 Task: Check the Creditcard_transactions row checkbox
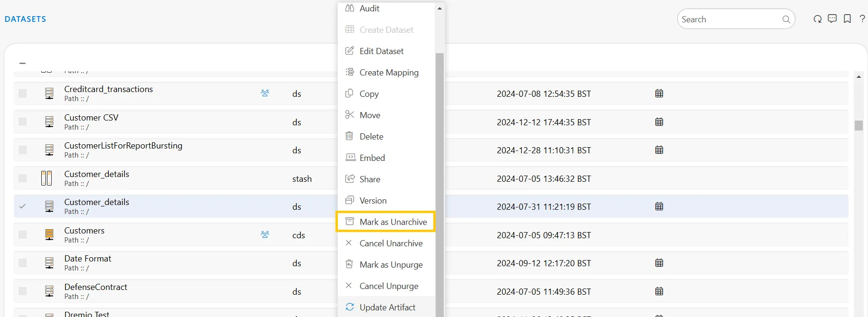(x=22, y=93)
